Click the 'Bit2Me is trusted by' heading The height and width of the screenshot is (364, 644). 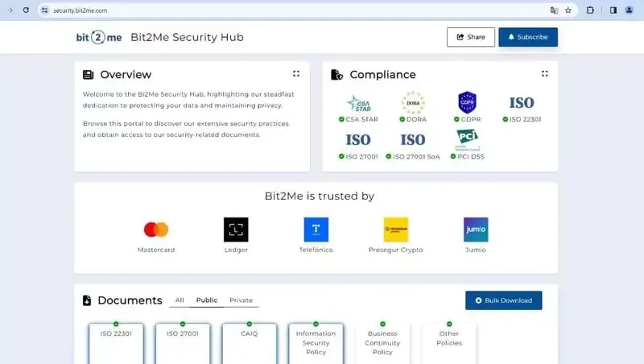(319, 196)
